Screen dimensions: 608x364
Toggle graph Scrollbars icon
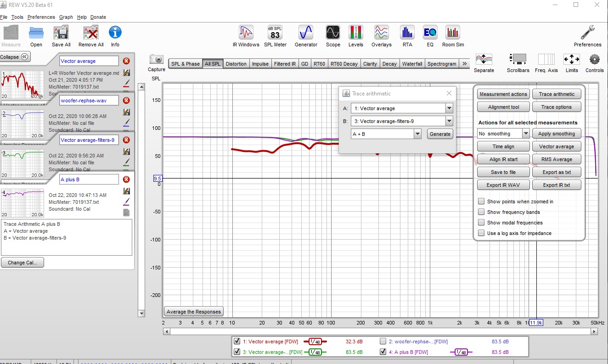(x=518, y=60)
